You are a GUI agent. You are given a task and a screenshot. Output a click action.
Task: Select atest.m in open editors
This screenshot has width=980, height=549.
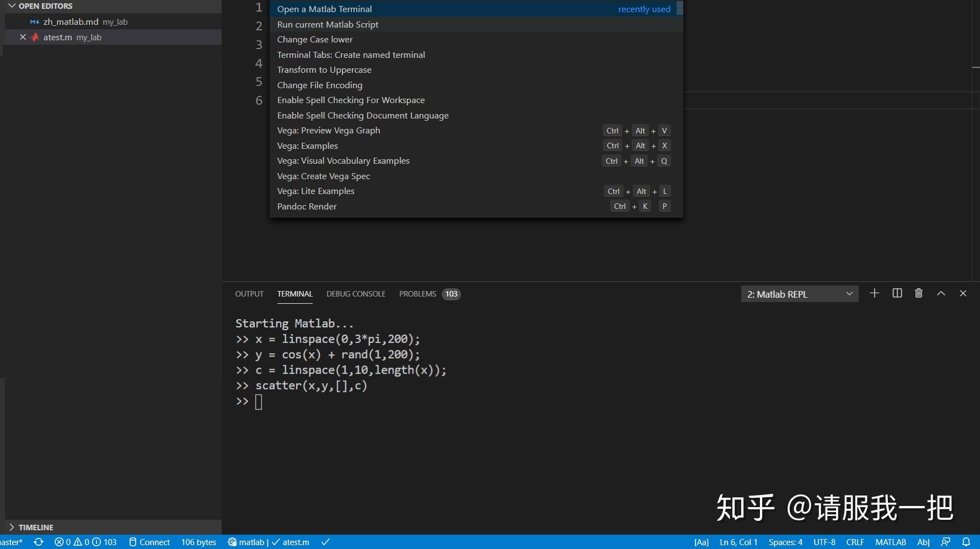click(113, 37)
